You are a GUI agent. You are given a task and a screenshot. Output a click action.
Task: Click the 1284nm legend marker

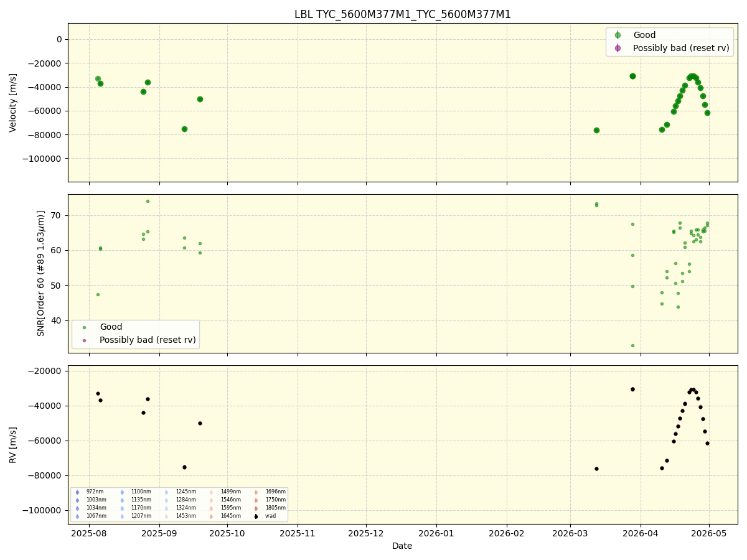click(x=166, y=500)
